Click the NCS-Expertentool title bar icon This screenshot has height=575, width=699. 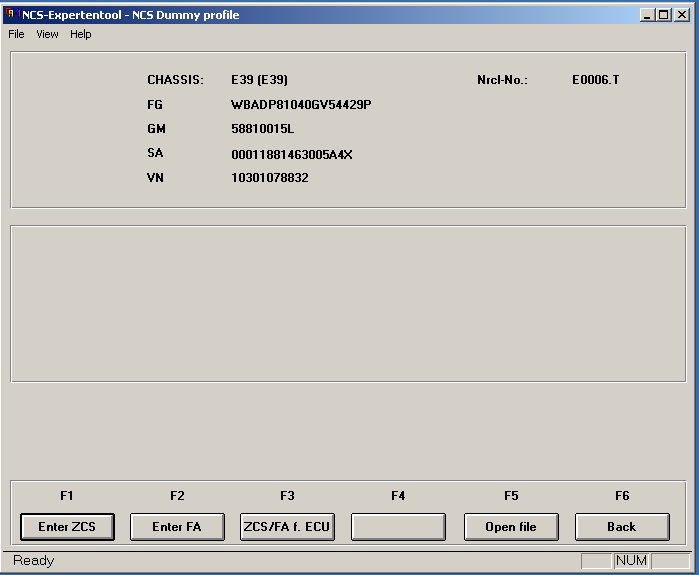click(x=12, y=14)
